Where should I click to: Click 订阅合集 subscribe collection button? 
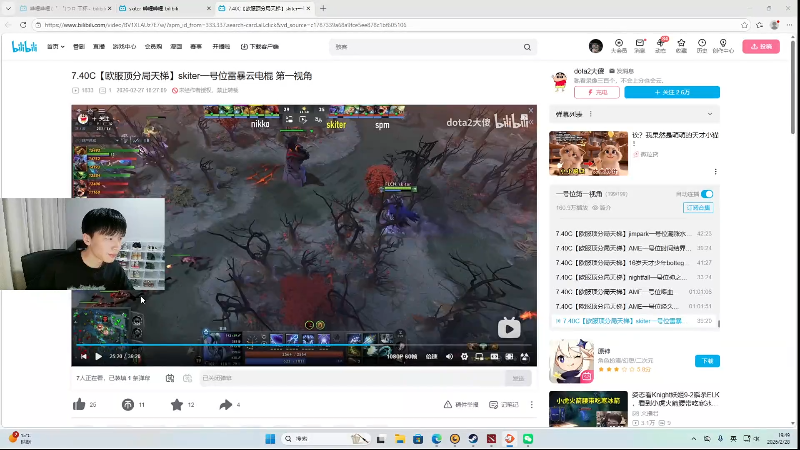[x=698, y=208]
